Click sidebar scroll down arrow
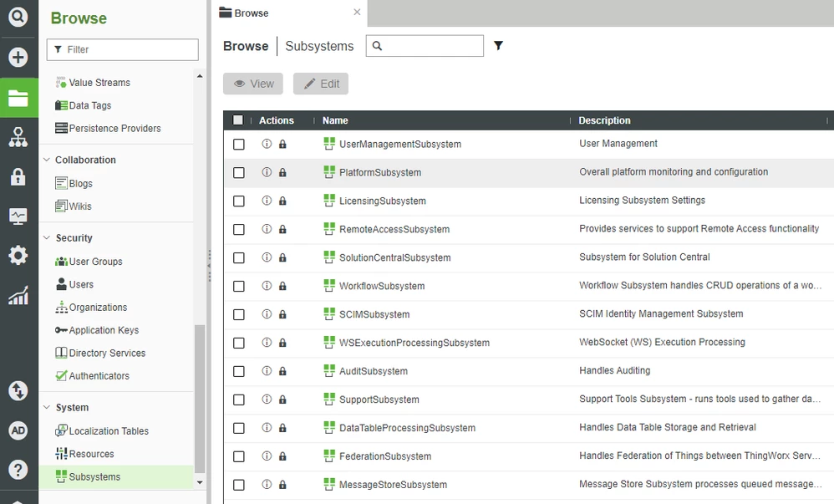This screenshot has height=504, width=834. (x=200, y=483)
